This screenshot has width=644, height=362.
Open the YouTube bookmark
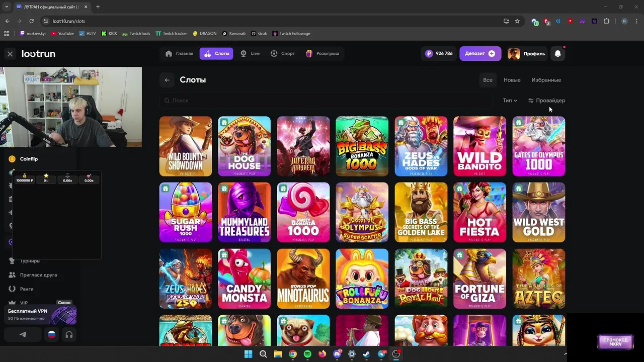[x=62, y=34]
